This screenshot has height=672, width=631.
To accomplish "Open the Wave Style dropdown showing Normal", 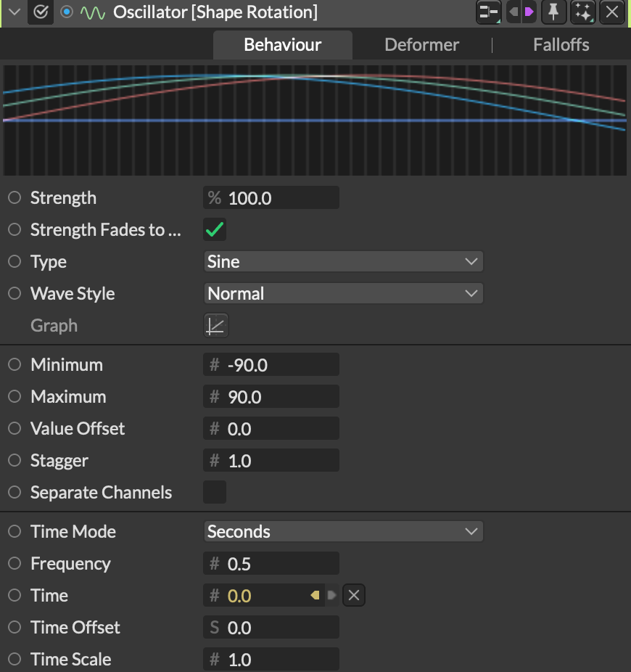I will tap(343, 294).
